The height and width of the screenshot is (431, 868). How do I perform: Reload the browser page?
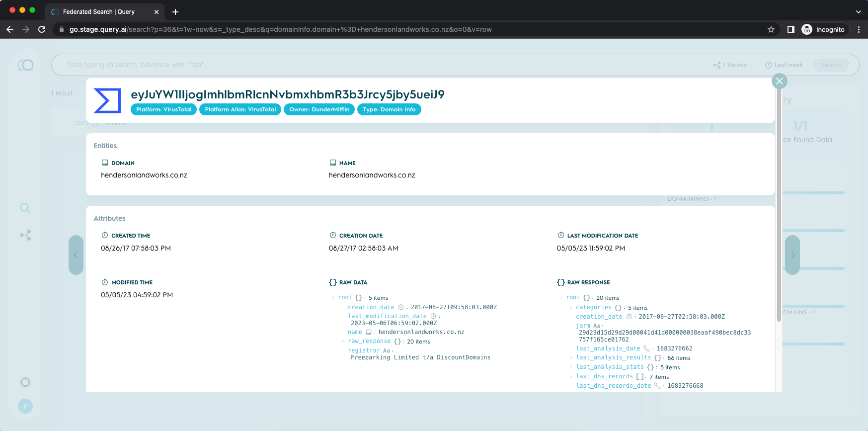(42, 29)
